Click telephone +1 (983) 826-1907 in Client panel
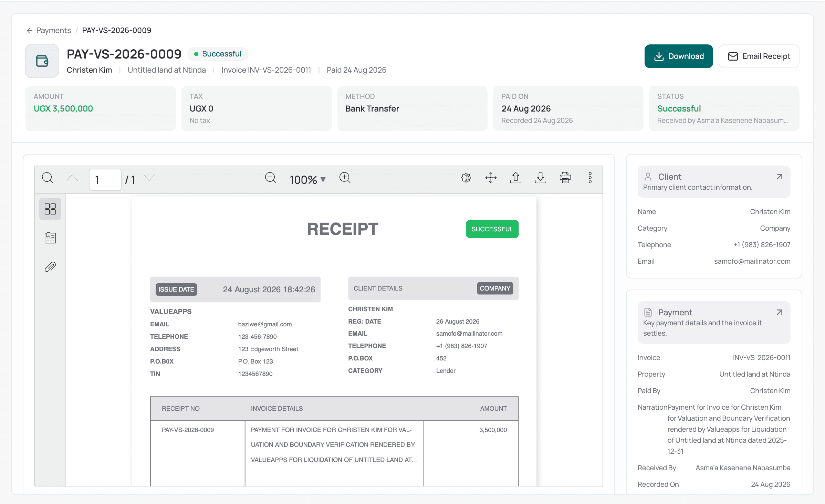The width and height of the screenshot is (825, 504). tap(762, 245)
